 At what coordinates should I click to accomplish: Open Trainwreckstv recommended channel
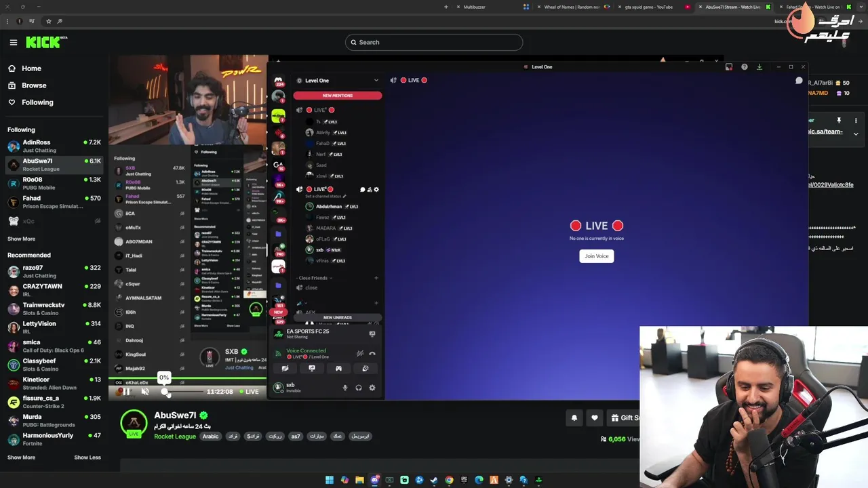[x=54, y=308]
